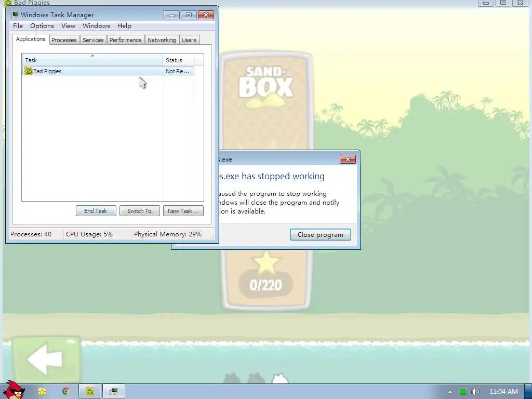Click the 0/220 star counter
The height and width of the screenshot is (399, 532).
pyautogui.click(x=265, y=285)
